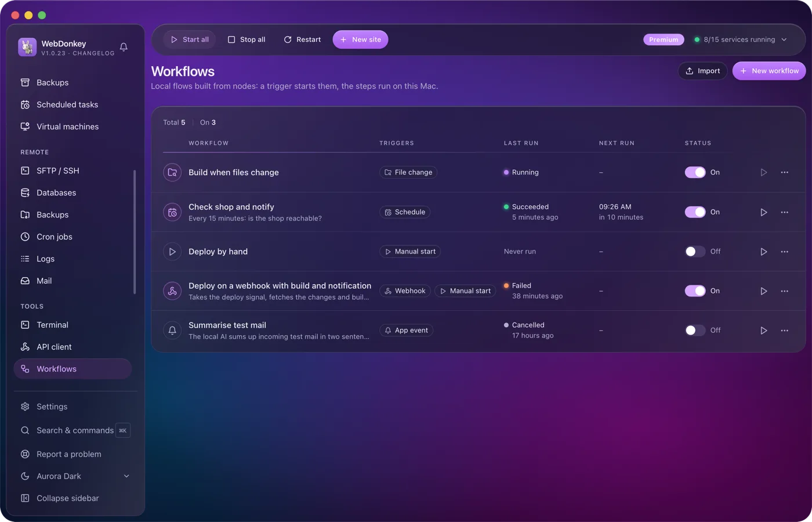Switch off the webhook deploy workflow toggle

[x=695, y=291]
